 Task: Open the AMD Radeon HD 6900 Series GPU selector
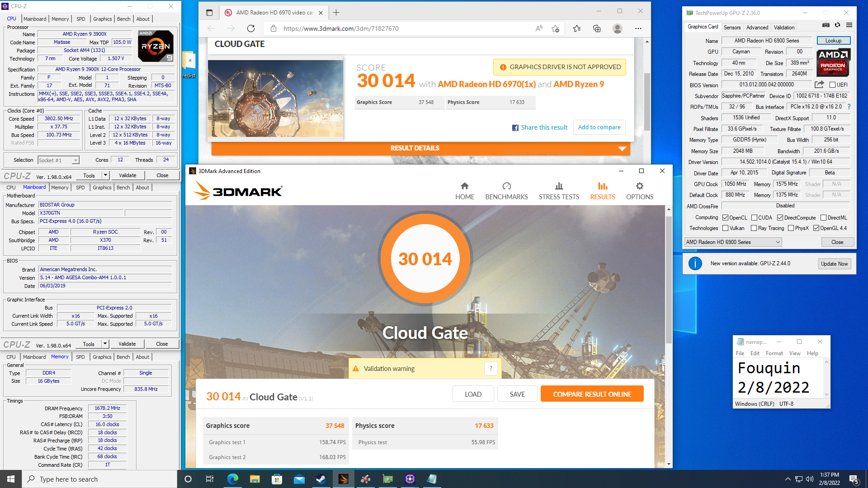coord(733,242)
